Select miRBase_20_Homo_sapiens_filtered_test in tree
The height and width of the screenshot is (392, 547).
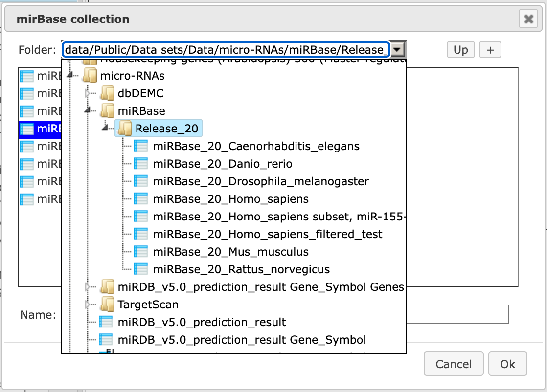pos(268,234)
